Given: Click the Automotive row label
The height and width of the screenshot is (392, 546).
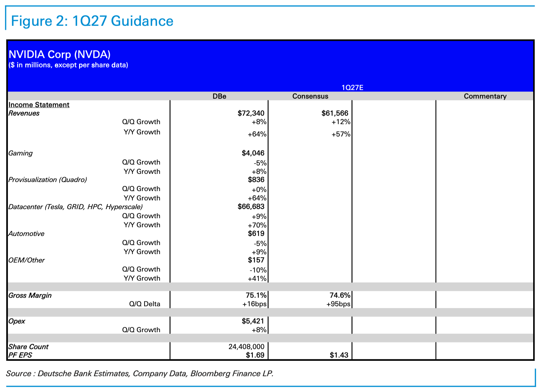Looking at the screenshot, I should (x=26, y=234).
